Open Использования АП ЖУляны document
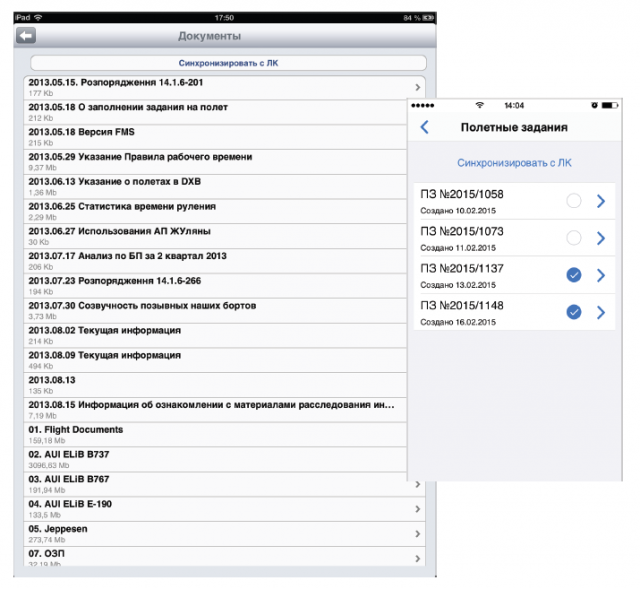 (x=216, y=236)
